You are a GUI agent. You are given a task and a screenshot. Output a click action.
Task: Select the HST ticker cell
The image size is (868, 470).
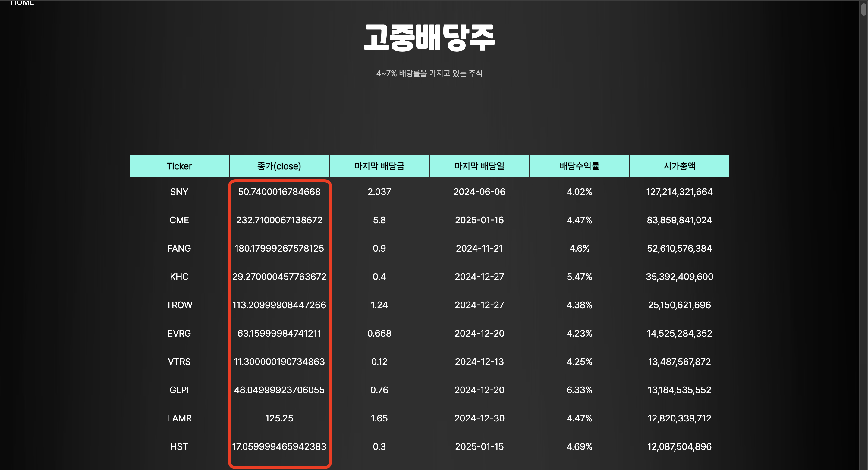point(179,446)
